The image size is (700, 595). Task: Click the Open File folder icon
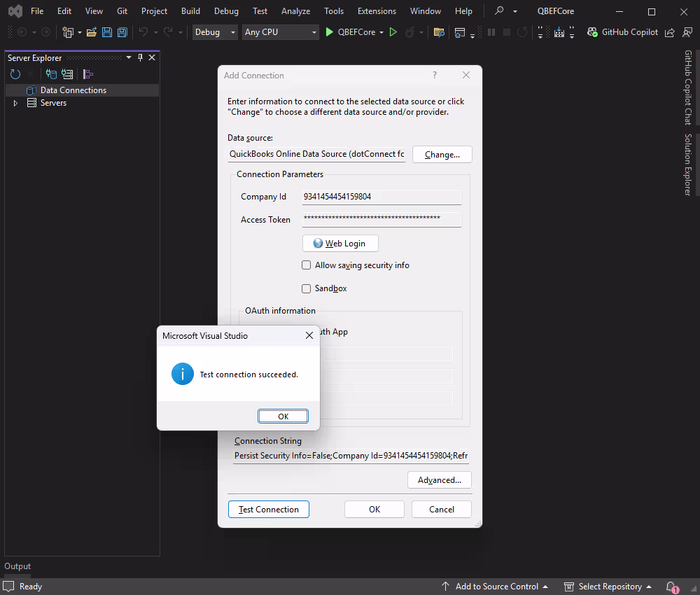(92, 32)
